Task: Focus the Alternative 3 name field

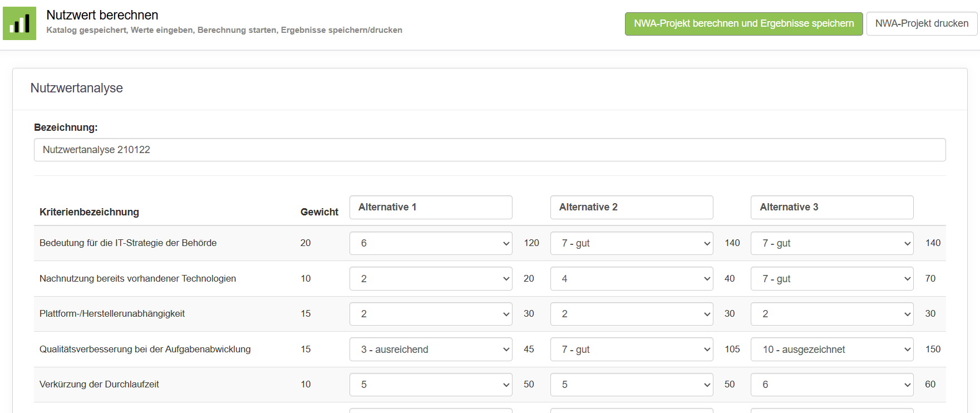Action: coord(831,207)
